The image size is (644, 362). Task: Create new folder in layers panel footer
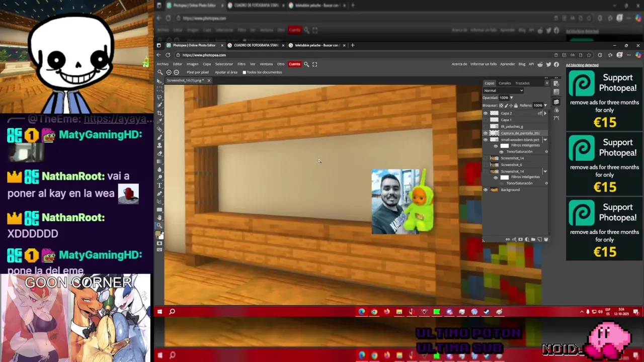point(533,239)
